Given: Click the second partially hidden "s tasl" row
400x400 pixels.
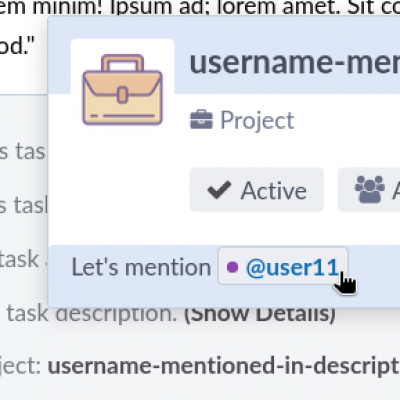Looking at the screenshot, I should pyautogui.click(x=24, y=205).
